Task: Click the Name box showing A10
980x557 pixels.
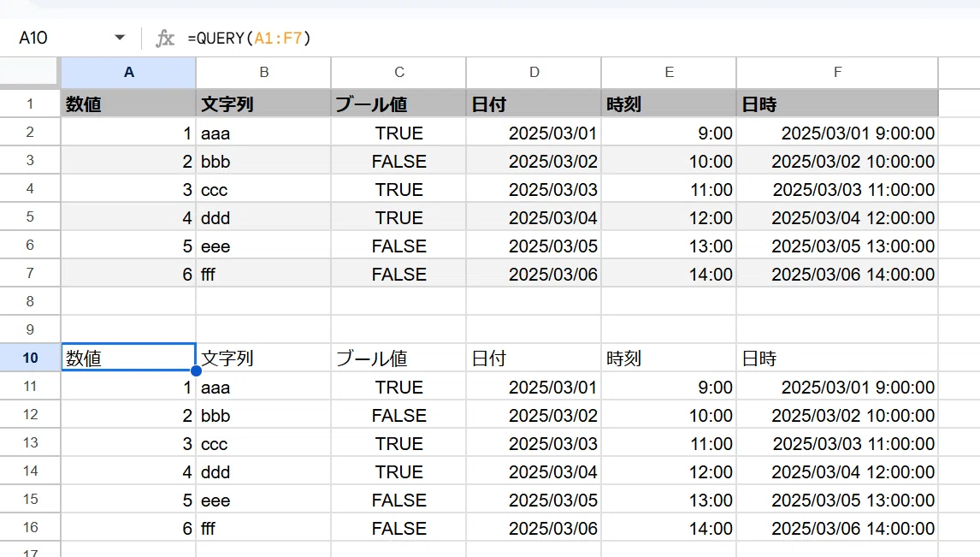Action: click(33, 38)
